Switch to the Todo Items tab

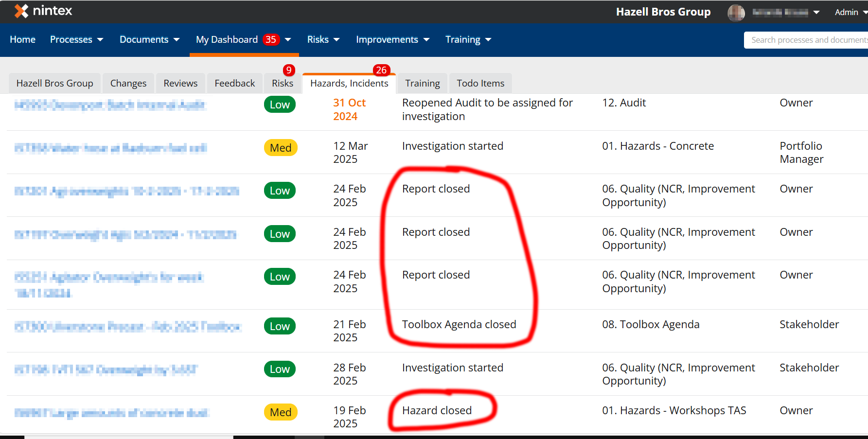480,83
